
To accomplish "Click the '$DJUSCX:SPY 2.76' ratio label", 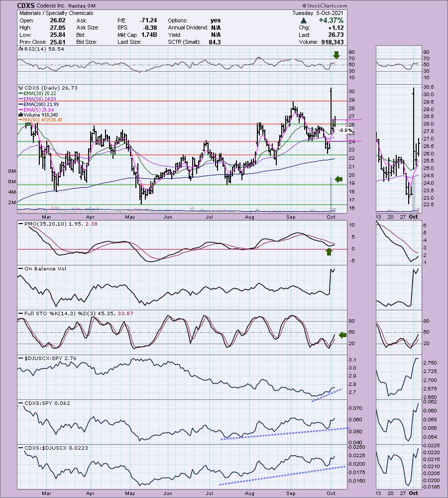I will [x=50, y=358].
